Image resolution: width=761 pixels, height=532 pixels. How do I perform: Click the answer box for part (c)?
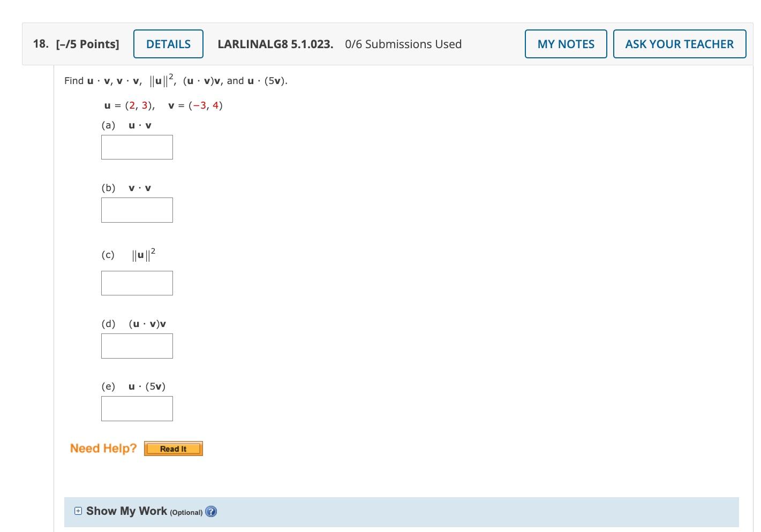(x=137, y=283)
